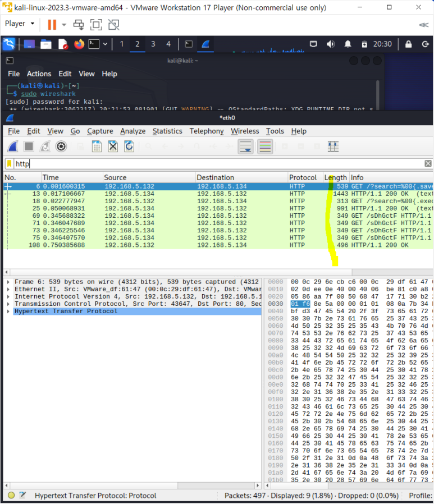Open capture options gear icon
Screen dimensions: 434x504
click(x=61, y=146)
